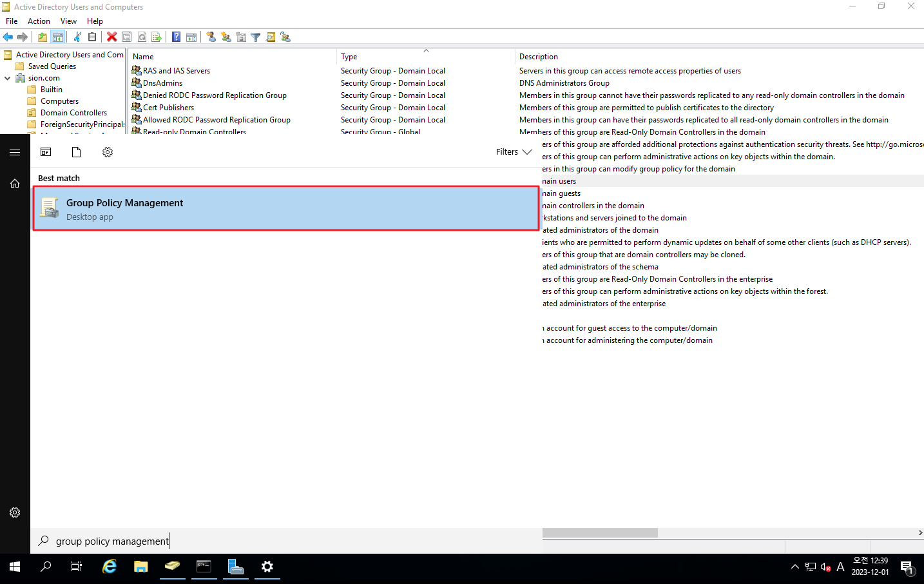Image resolution: width=924 pixels, height=584 pixels.
Task: Select the Cert Publishers group
Action: coord(168,108)
